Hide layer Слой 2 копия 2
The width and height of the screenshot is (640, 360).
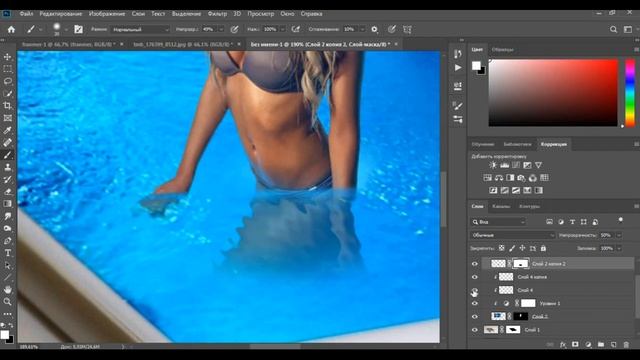(x=475, y=264)
